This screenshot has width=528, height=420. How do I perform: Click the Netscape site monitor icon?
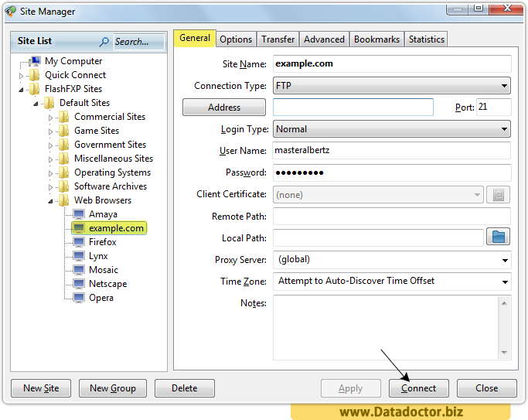[x=79, y=284]
